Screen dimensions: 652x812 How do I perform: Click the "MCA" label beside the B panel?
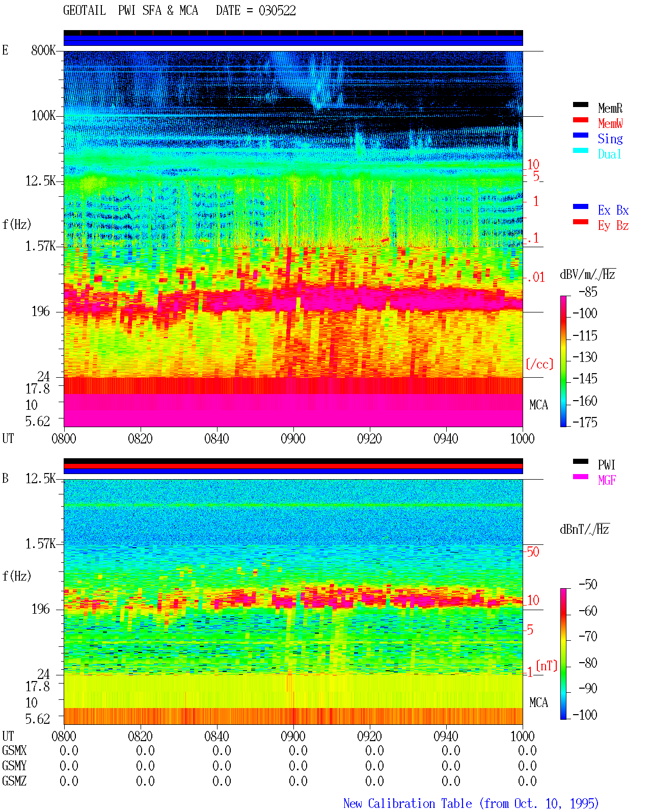539,703
